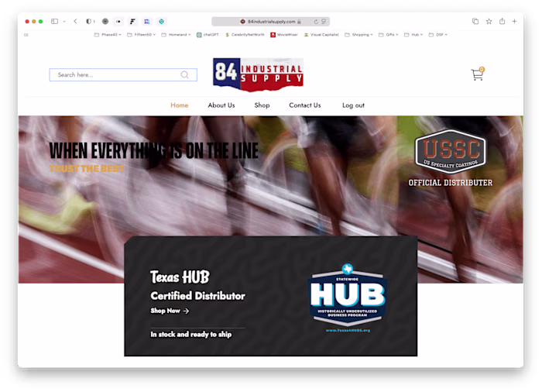This screenshot has height=392, width=542.
Task: Click the arrow next to Shop Now
Action: click(x=187, y=311)
